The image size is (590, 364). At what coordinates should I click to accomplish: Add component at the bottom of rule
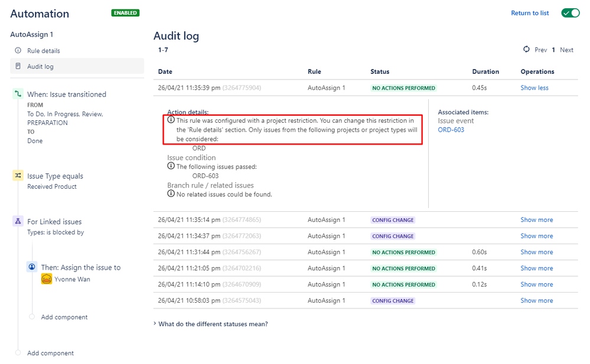pyautogui.click(x=50, y=353)
